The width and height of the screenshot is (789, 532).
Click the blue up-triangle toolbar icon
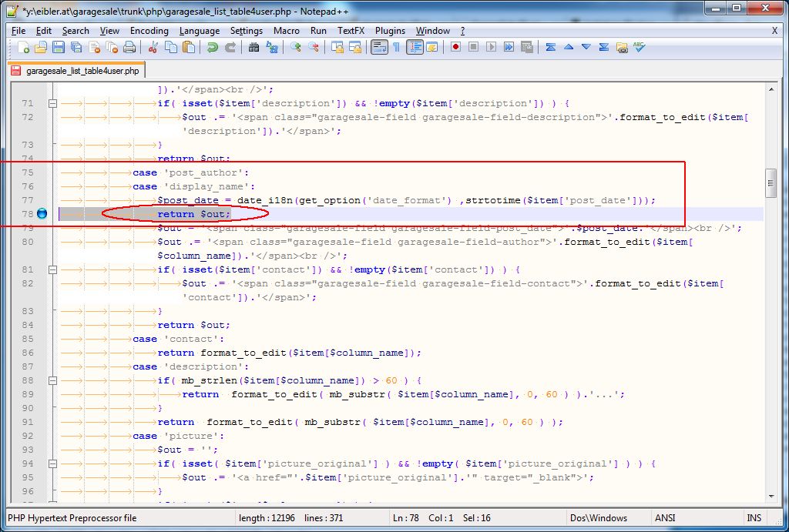click(569, 47)
